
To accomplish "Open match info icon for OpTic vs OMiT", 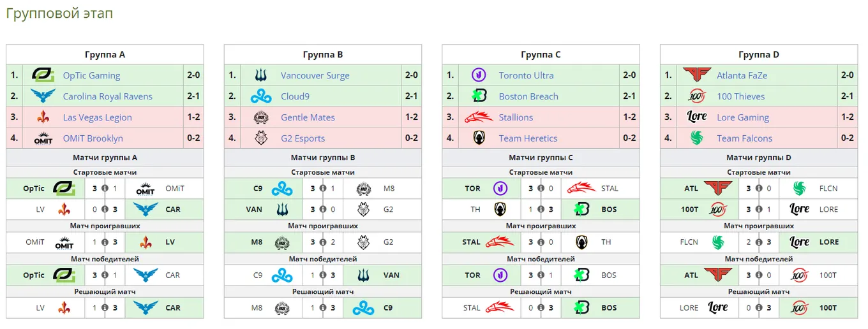I will [105, 189].
